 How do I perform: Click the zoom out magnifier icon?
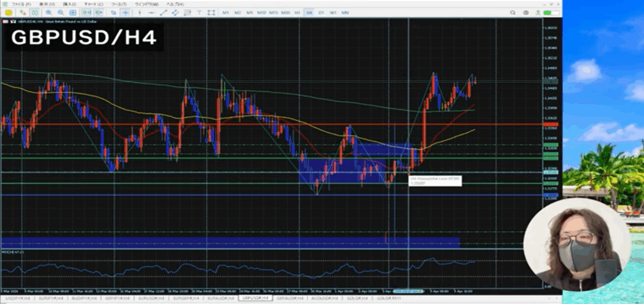(x=60, y=13)
